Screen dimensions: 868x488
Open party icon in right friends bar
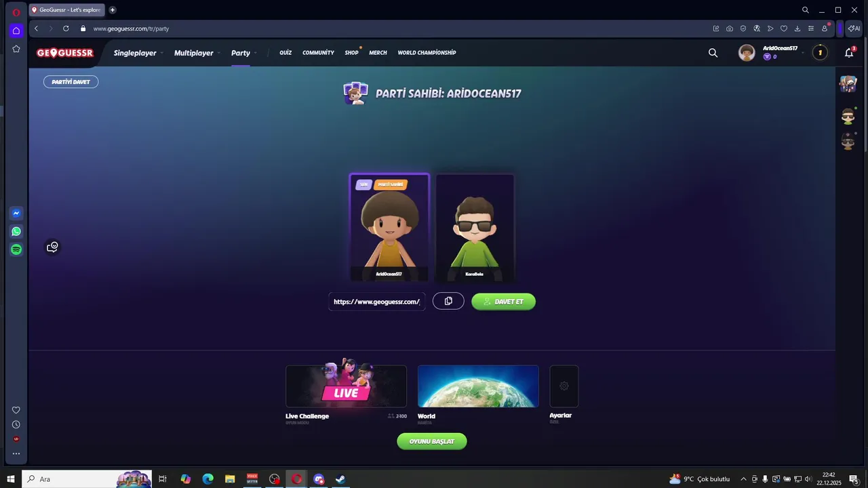pyautogui.click(x=848, y=83)
